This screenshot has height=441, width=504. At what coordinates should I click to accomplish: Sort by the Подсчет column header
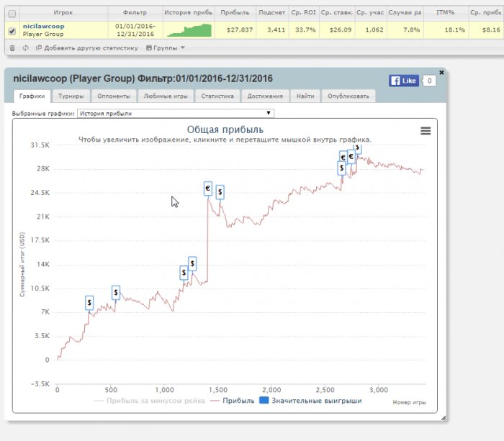pos(272,12)
